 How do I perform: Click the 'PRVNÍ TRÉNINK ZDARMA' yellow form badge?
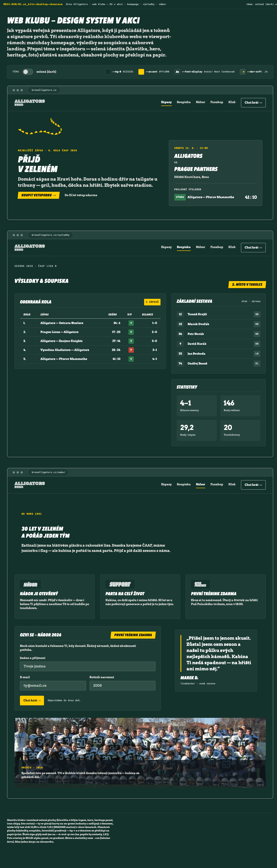pyautogui.click(x=133, y=635)
